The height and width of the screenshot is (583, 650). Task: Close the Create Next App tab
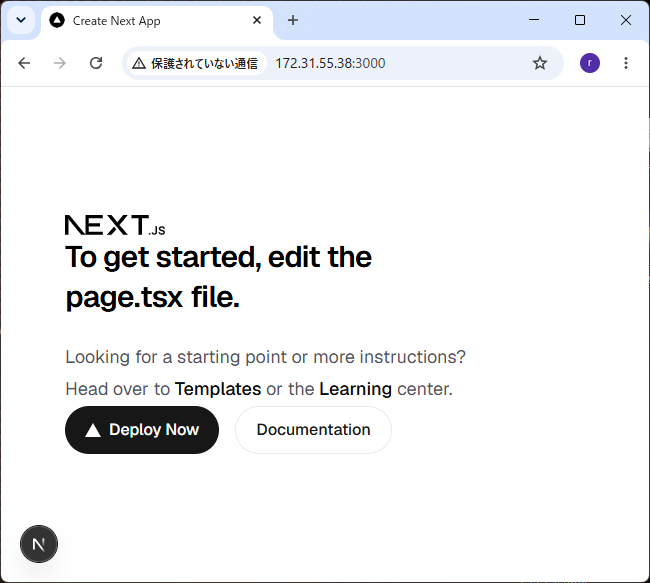(x=257, y=20)
